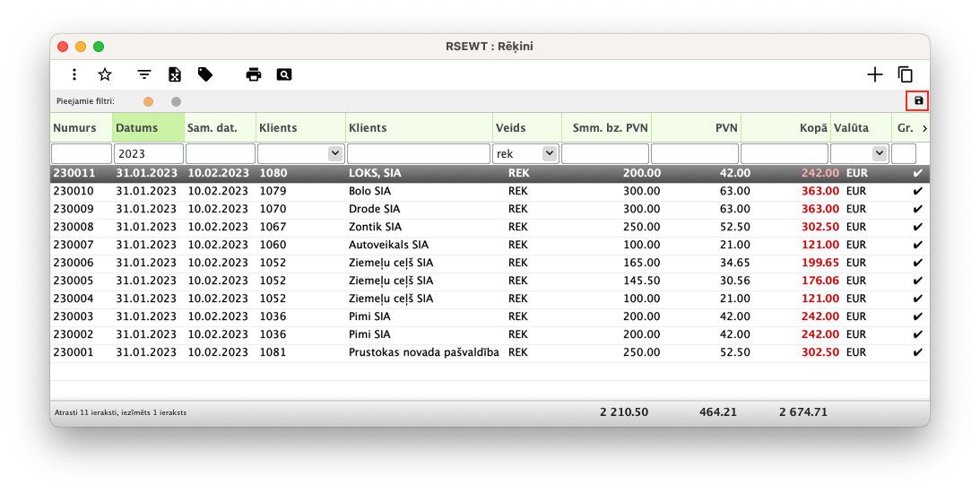Toggle Gr. checkmark for invoice 230005 row
This screenshot has height=493, width=980.
pos(917,281)
